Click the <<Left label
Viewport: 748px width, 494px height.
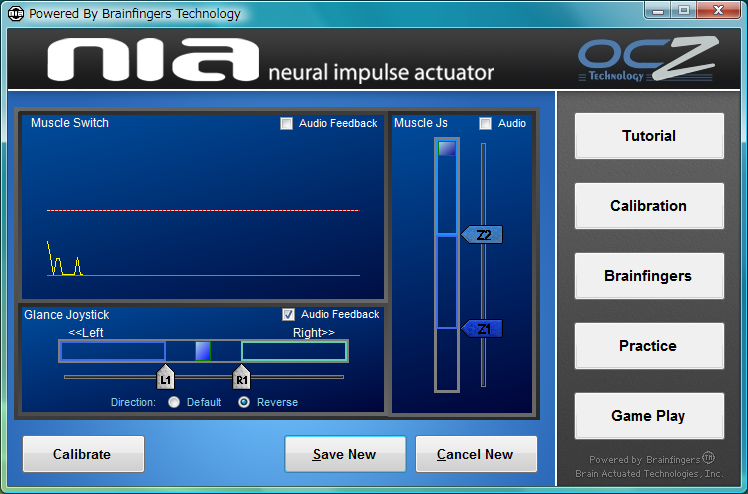pyautogui.click(x=86, y=333)
